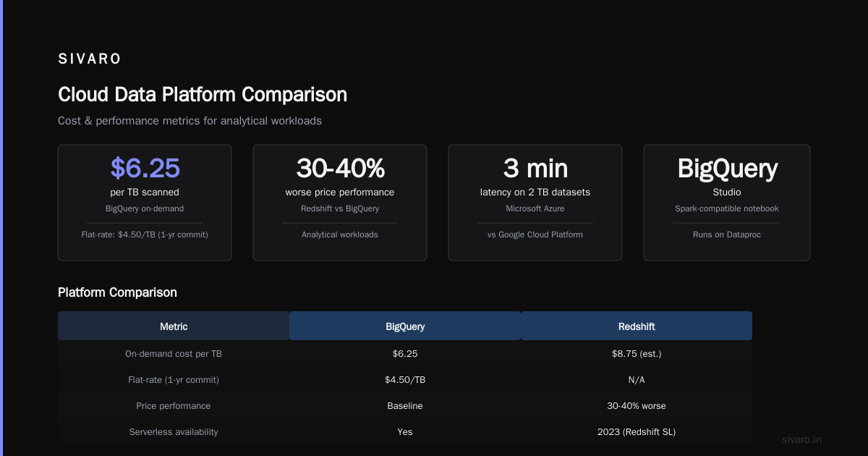Click the cost & performance metrics subtitle
The width and height of the screenshot is (868, 456).
point(190,121)
